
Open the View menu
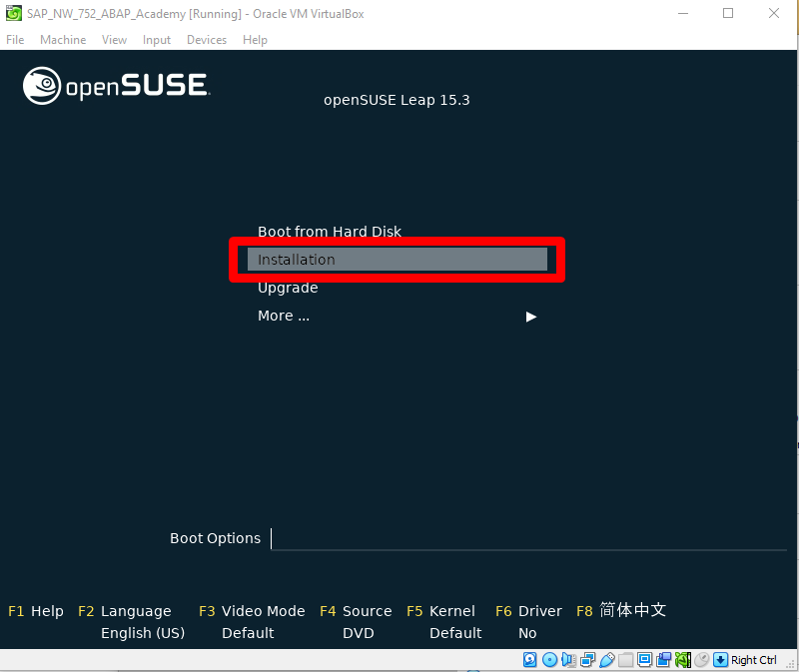point(114,40)
